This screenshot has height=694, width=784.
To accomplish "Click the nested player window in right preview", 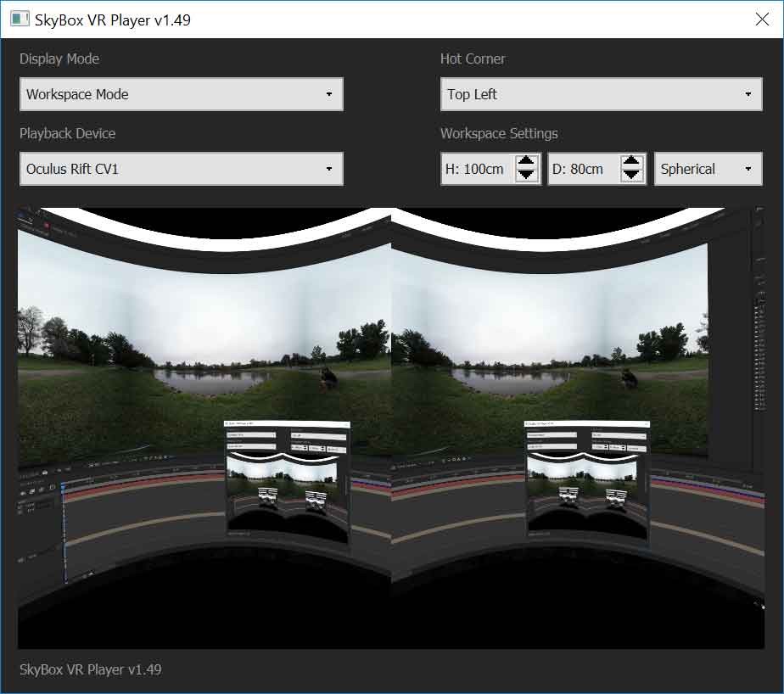I will pyautogui.click(x=587, y=483).
